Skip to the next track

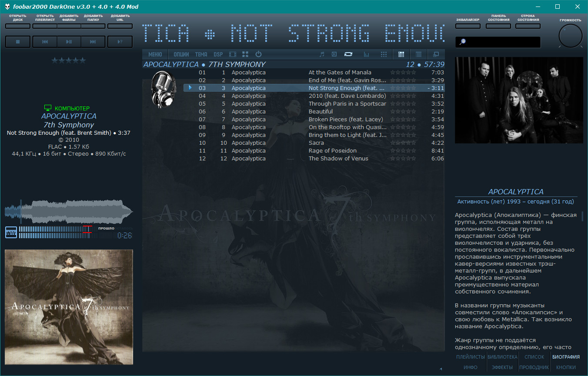click(x=93, y=42)
